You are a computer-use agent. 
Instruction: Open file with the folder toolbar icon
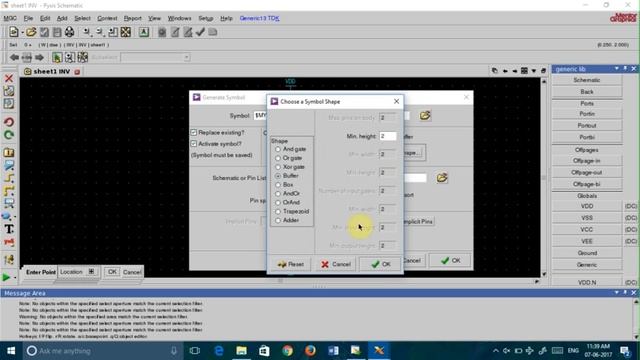[31, 32]
